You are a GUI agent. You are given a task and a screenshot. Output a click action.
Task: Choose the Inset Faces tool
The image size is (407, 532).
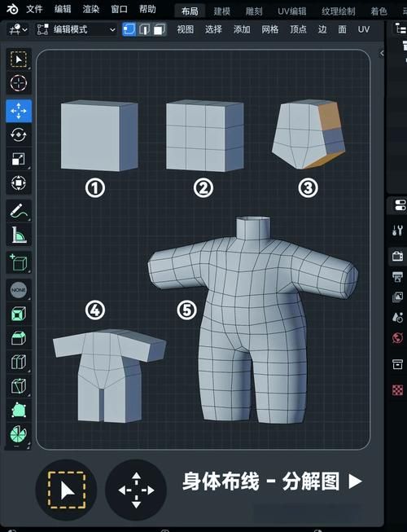19,314
